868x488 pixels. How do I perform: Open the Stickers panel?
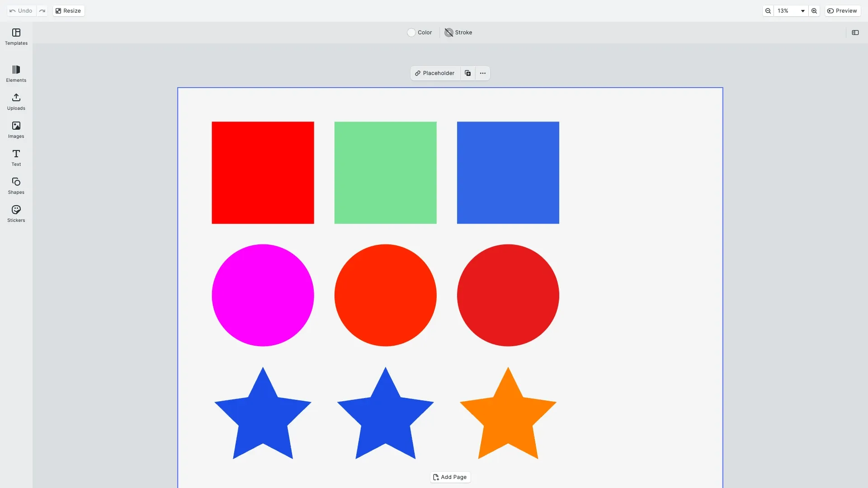(x=16, y=214)
